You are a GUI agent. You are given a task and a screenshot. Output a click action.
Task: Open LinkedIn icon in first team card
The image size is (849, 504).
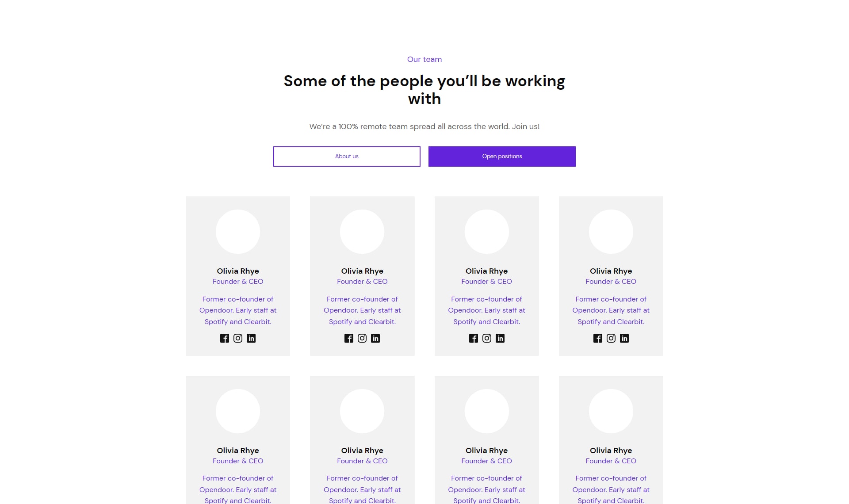coord(251,338)
